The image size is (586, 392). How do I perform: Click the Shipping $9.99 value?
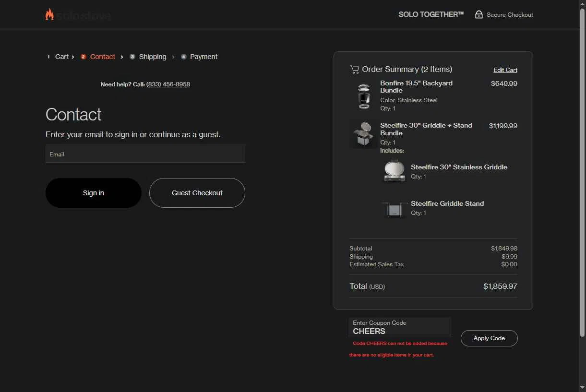509,257
